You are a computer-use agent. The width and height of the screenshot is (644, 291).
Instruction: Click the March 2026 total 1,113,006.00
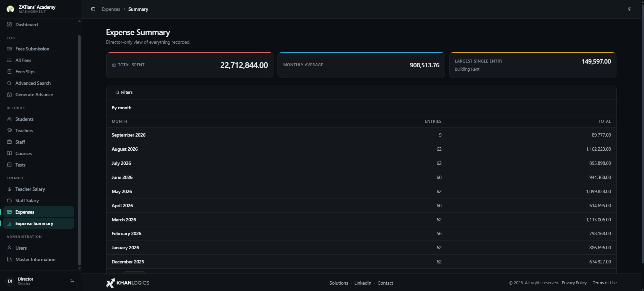(598, 220)
